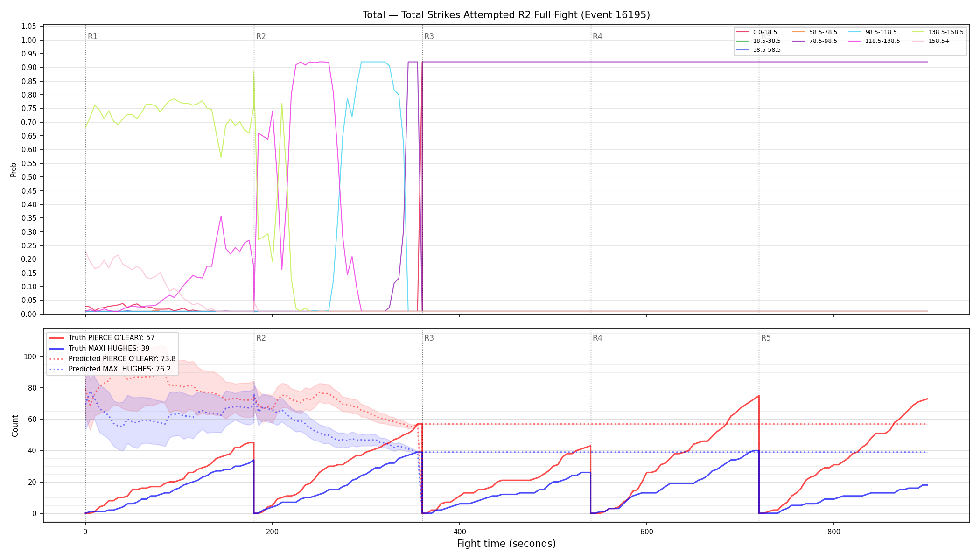Image resolution: width=980 pixels, height=560 pixels.
Task: Click the 78.5-98.5 legend label
Action: point(823,41)
